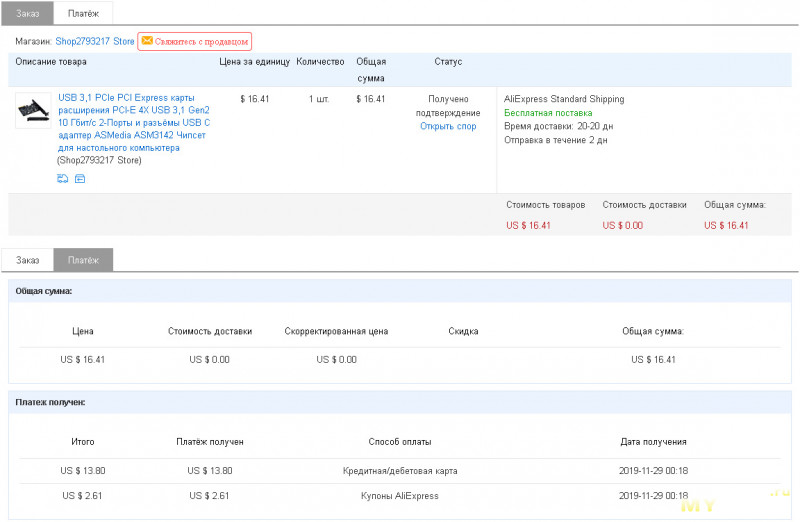The width and height of the screenshot is (800, 522).
Task: Click the 'Общая сумма:' section header
Action: click(44, 291)
